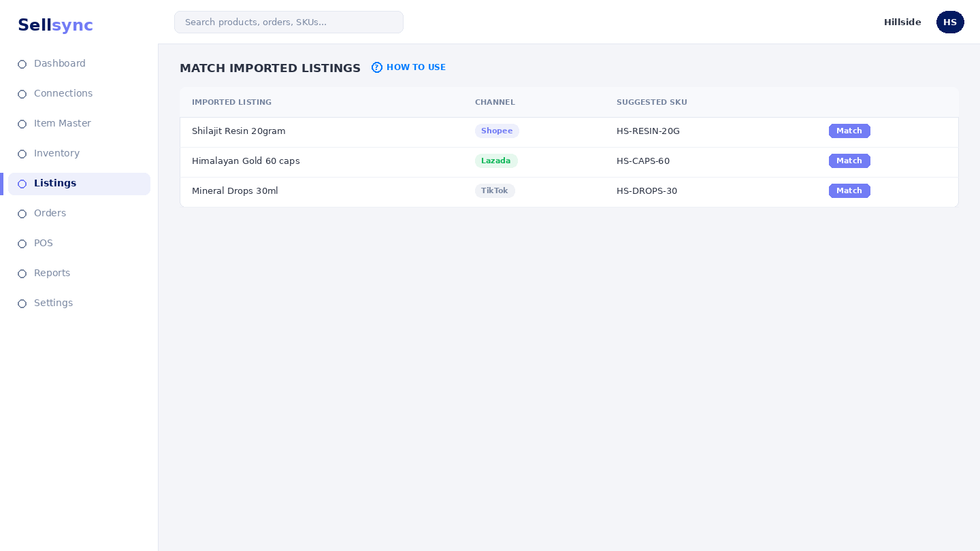The height and width of the screenshot is (551, 980).
Task: Click the Reports circle icon in sidebar
Action: coord(22,273)
